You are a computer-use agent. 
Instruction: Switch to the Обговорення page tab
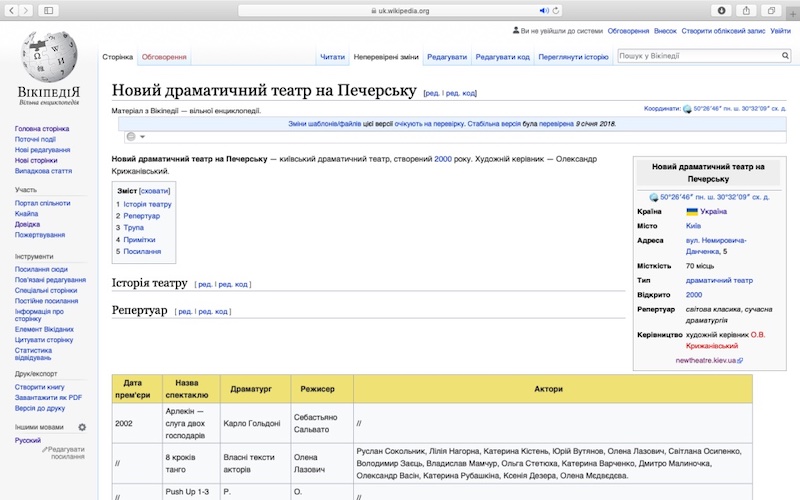tap(164, 57)
